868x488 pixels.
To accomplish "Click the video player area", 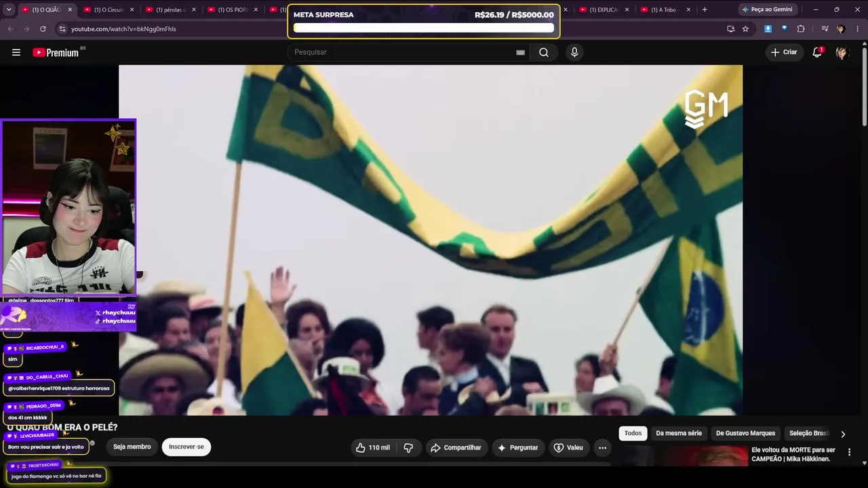I will click(x=431, y=240).
